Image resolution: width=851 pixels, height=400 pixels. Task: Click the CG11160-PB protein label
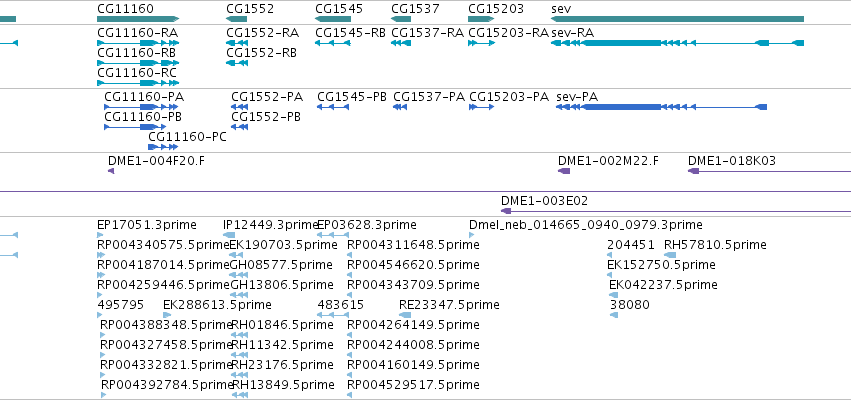tap(143, 117)
